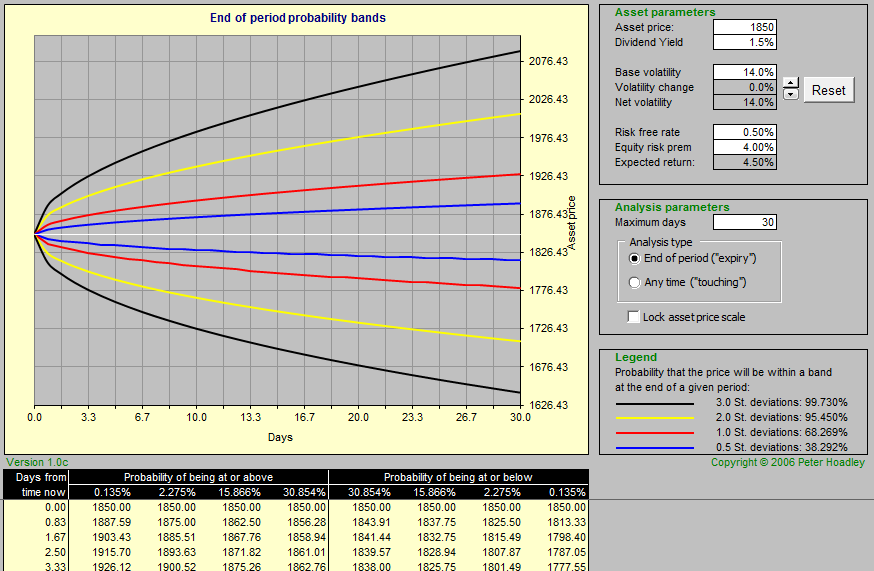Image resolution: width=874 pixels, height=571 pixels.
Task: Click the table cell 1887.59
Action: (111, 522)
